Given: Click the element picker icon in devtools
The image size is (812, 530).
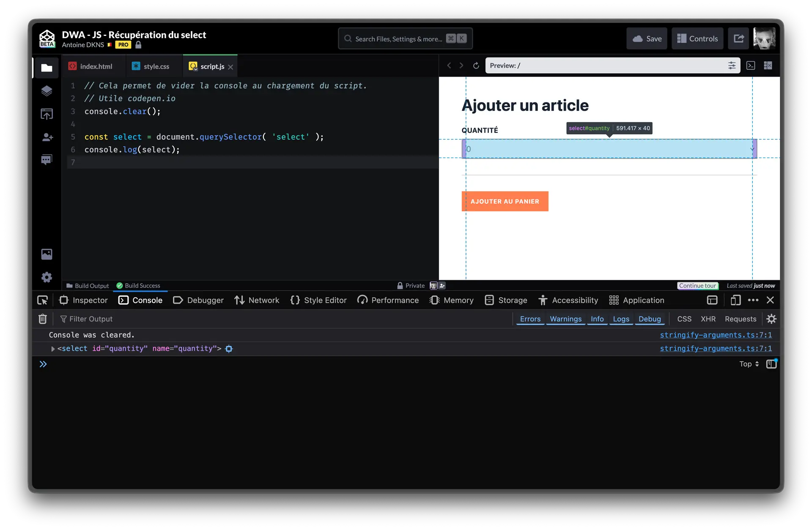Looking at the screenshot, I should coord(42,300).
